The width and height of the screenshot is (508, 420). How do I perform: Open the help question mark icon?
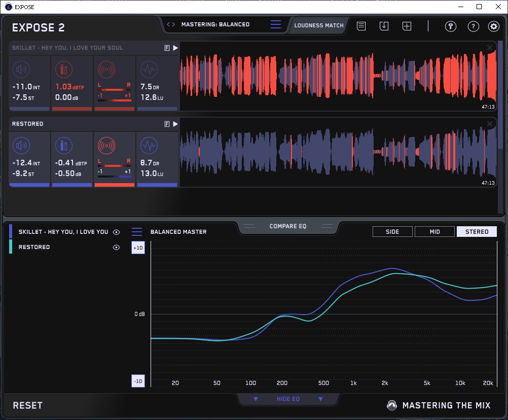(x=473, y=26)
